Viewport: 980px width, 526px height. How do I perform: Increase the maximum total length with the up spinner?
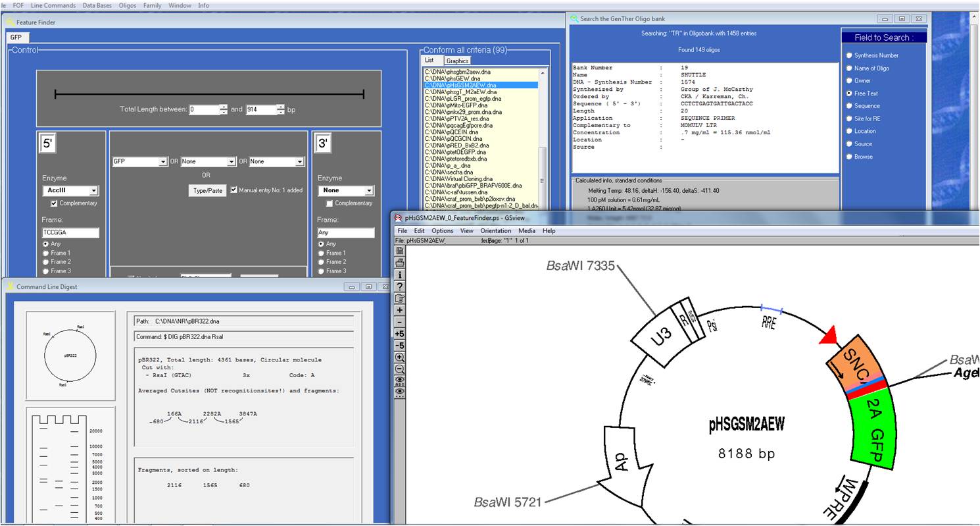pyautogui.click(x=281, y=107)
